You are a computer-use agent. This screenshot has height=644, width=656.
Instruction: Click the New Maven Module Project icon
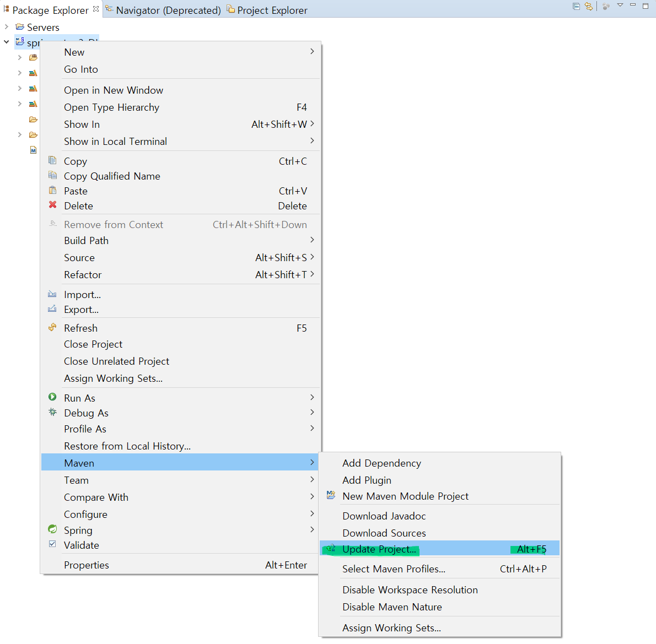331,495
